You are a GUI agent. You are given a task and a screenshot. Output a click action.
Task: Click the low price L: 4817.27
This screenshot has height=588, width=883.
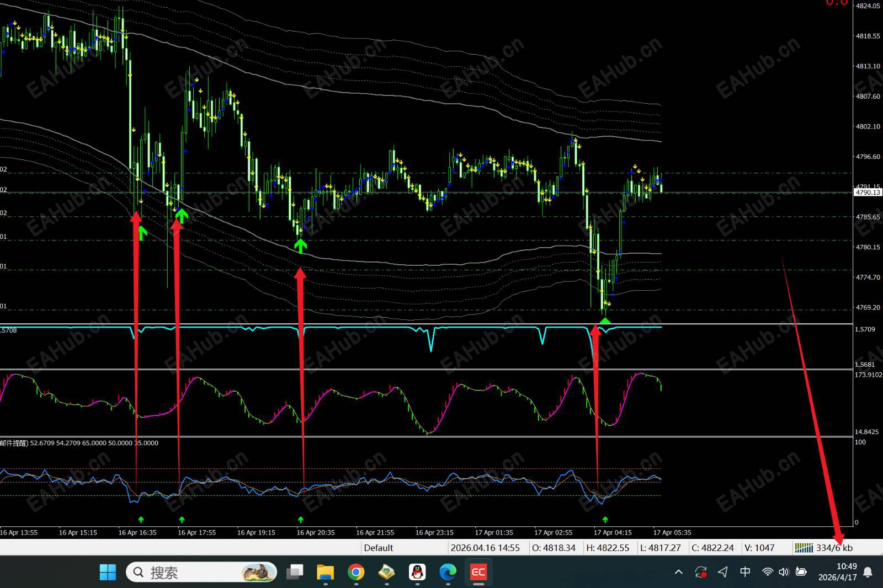point(660,548)
